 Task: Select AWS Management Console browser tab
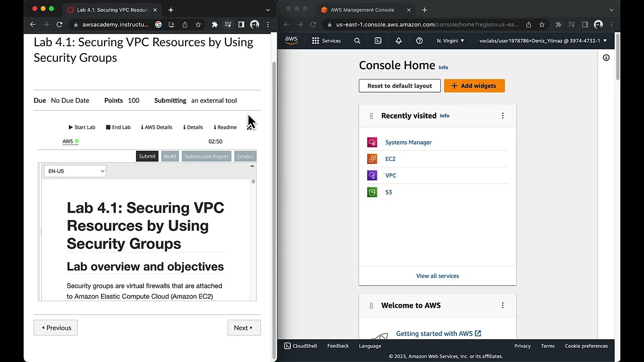(x=362, y=10)
